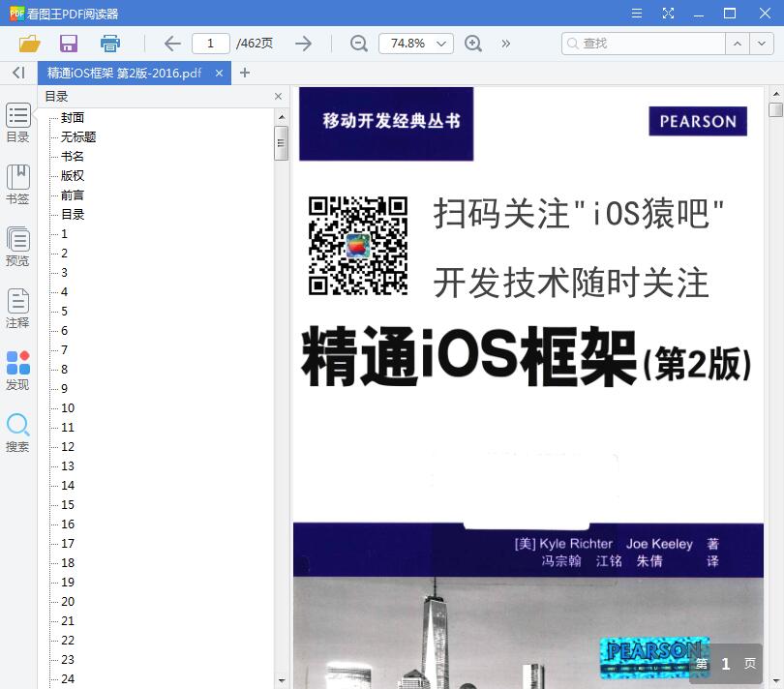Find next match with the down arrow
Image resolution: width=784 pixels, height=689 pixels.
click(762, 44)
